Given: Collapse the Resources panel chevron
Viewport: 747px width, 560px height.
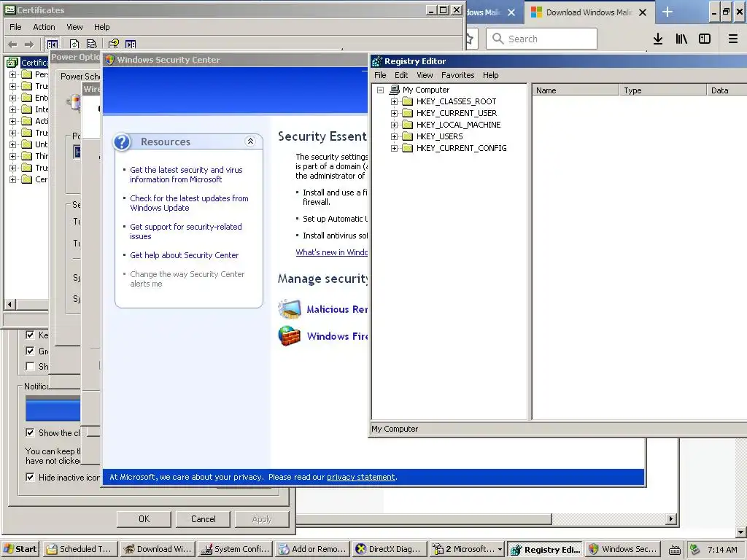Looking at the screenshot, I should tap(250, 141).
